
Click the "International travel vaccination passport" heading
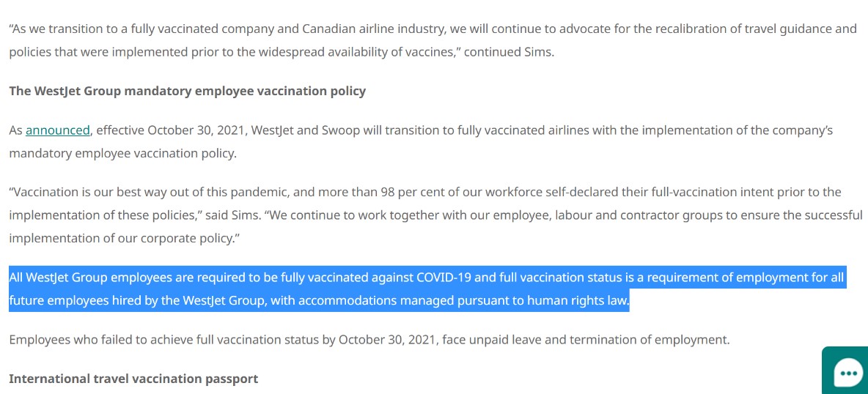click(x=133, y=379)
